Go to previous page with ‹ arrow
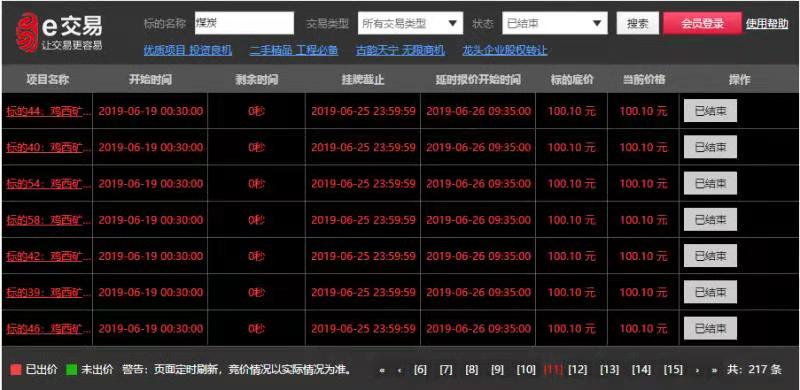This screenshot has height=390, width=800. (399, 371)
